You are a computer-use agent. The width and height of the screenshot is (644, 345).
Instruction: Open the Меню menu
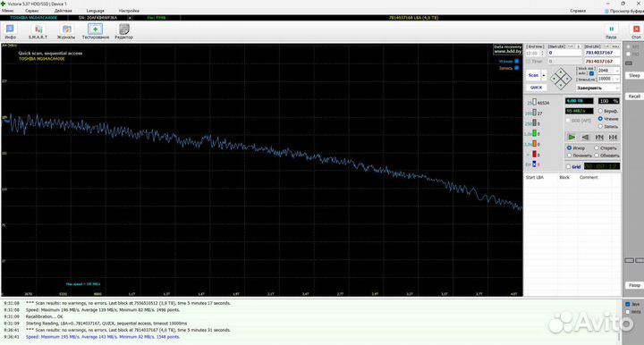tap(7, 11)
